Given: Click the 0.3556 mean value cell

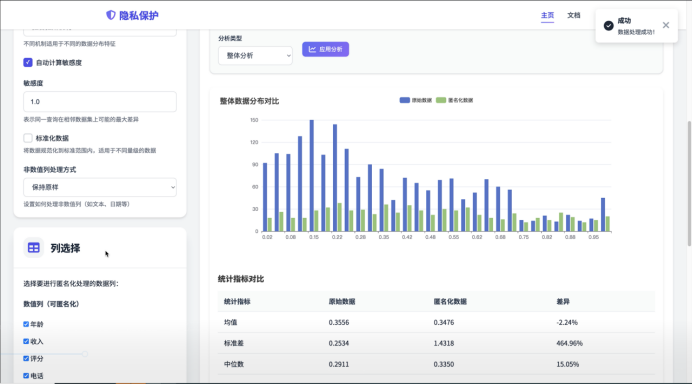Looking at the screenshot, I should (339, 322).
